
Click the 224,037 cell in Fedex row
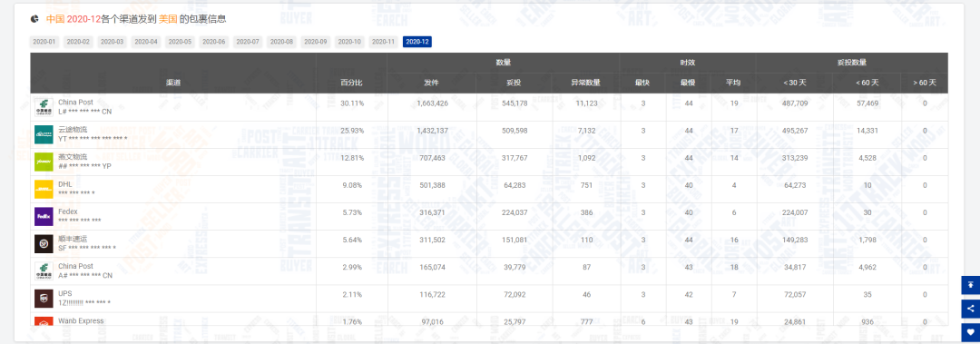[x=514, y=212]
